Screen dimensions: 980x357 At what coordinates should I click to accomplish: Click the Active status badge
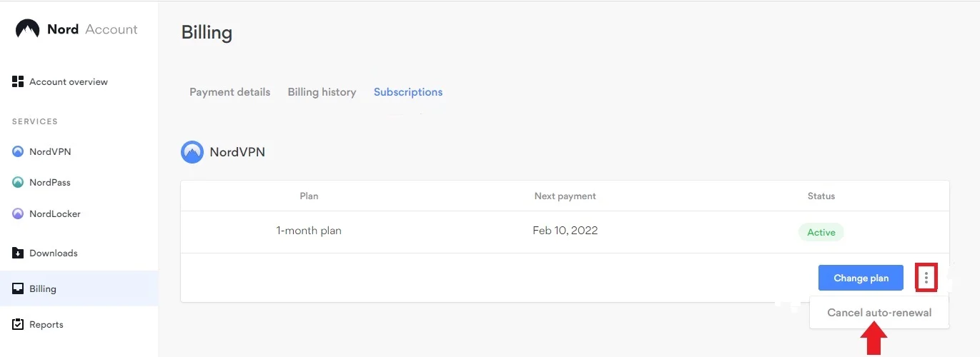[x=821, y=232]
